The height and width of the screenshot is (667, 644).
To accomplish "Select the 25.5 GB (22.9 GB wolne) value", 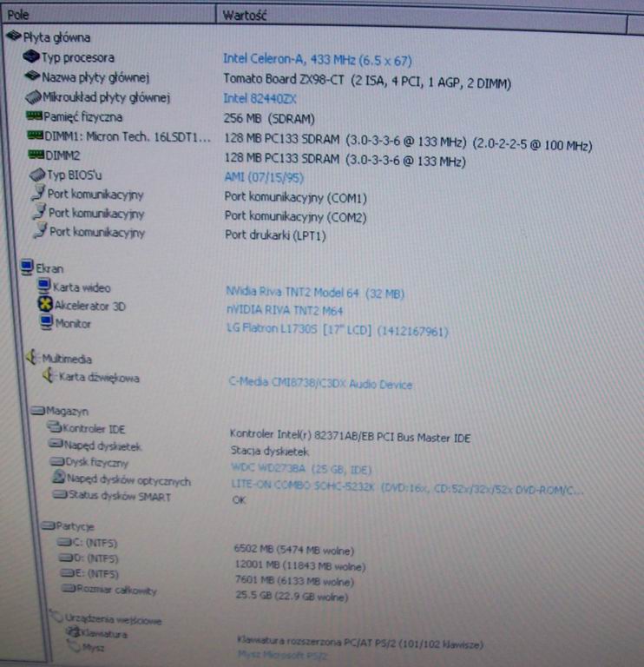I will (x=292, y=597).
